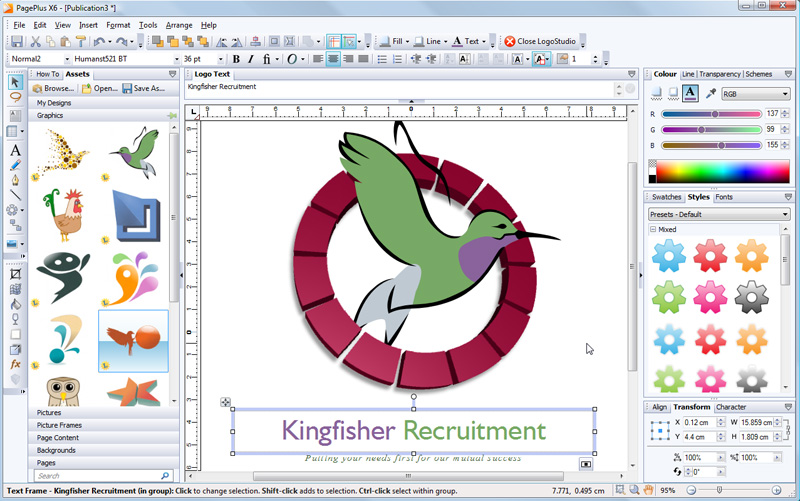Toggle Bold formatting
Viewport: 800px width, 501px height.
point(236,59)
